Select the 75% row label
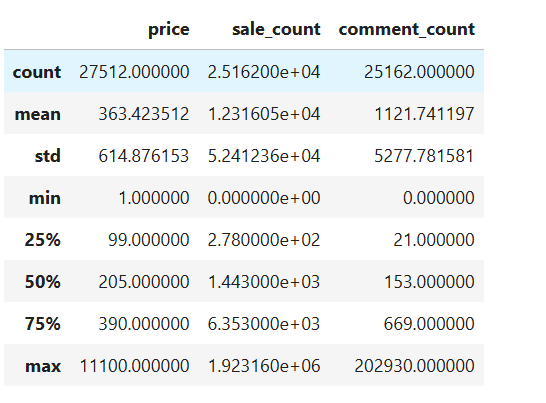546x403 pixels. click(x=43, y=324)
